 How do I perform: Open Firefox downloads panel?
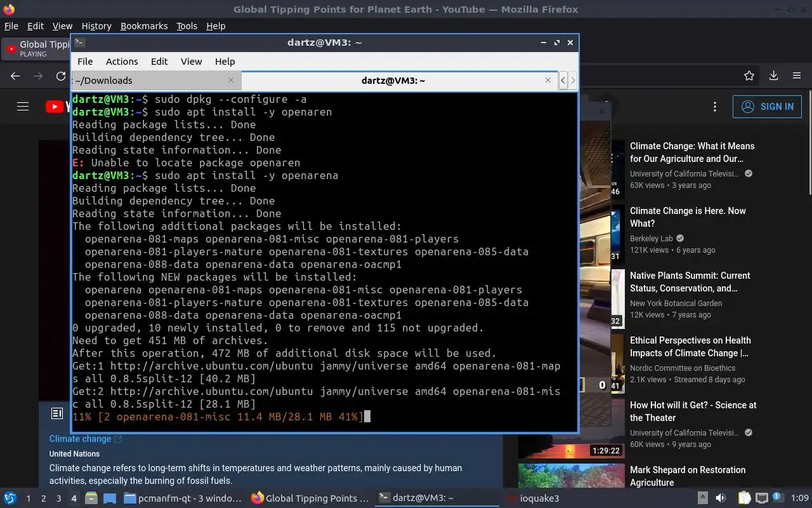point(773,76)
